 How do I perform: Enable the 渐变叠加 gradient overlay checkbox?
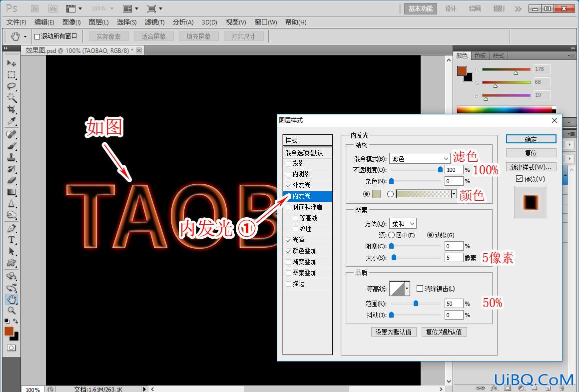coord(289,263)
